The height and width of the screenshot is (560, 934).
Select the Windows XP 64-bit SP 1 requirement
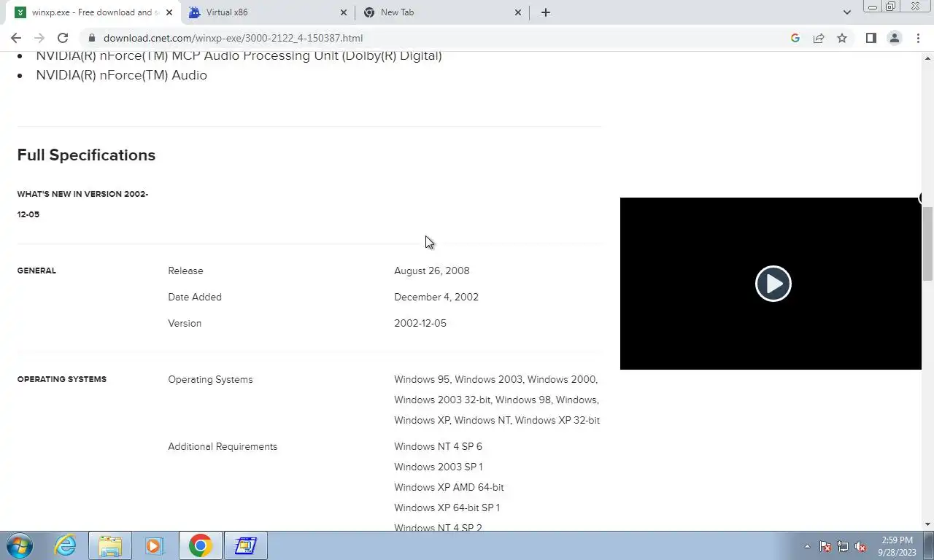click(447, 507)
